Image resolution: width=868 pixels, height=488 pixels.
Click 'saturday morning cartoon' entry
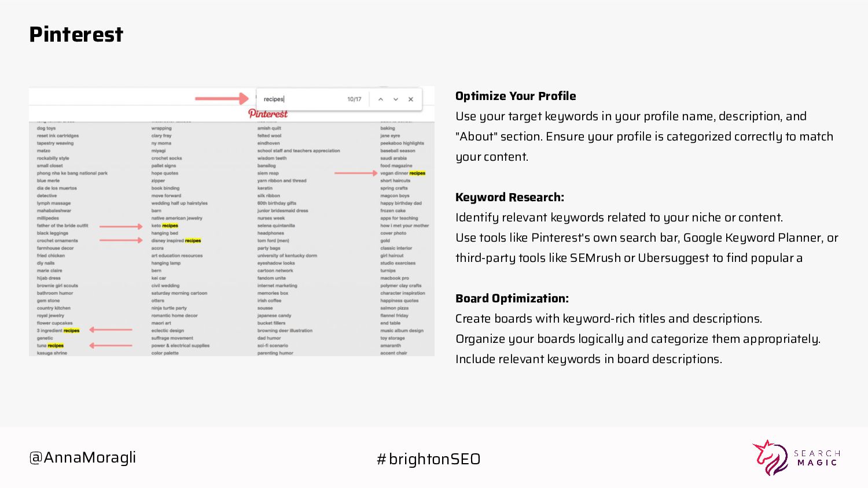point(179,293)
